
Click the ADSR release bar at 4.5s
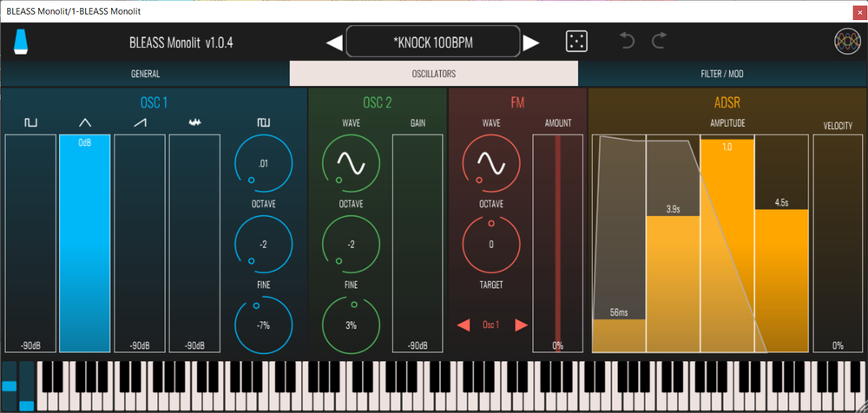click(x=782, y=243)
